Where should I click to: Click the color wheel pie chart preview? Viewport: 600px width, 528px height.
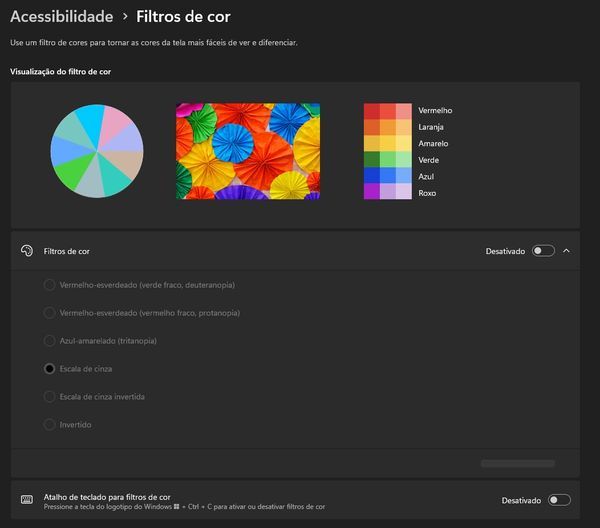pyautogui.click(x=97, y=151)
